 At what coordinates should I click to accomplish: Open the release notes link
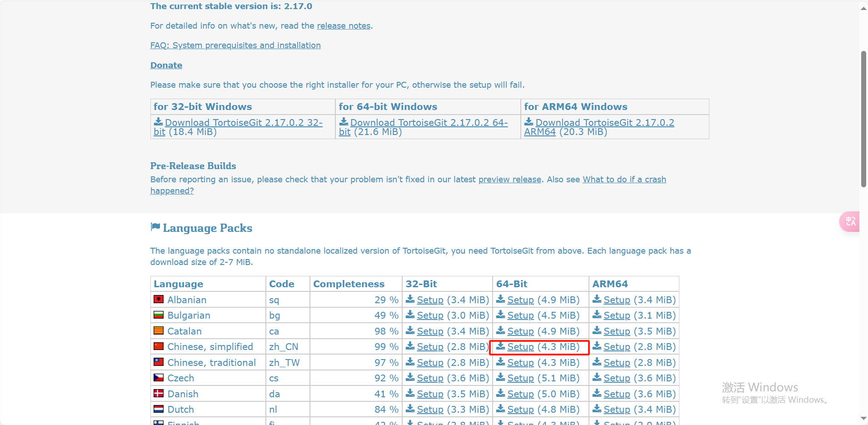pos(344,26)
